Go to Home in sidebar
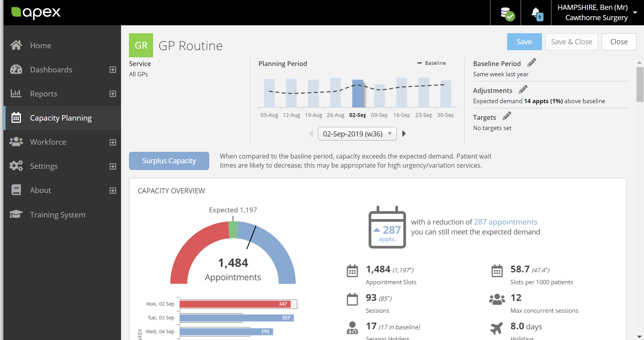Image resolution: width=644 pixels, height=340 pixels. 62,45
